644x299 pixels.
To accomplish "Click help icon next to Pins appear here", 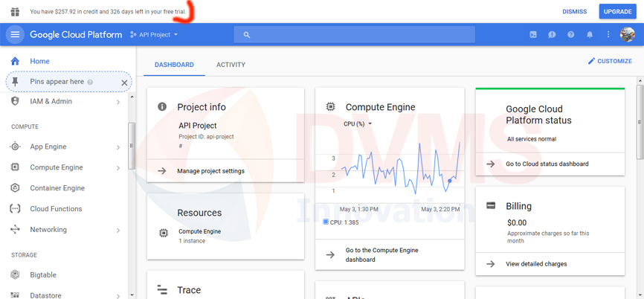I will point(90,82).
